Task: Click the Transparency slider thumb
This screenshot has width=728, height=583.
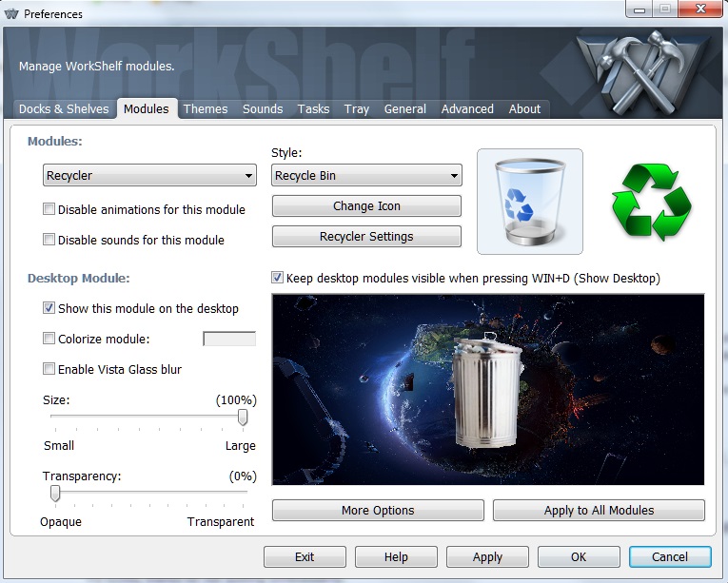Action: pos(55,493)
